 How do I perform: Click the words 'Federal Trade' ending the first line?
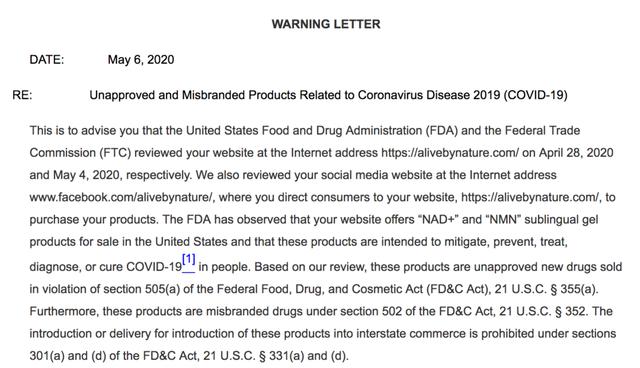coord(542,131)
